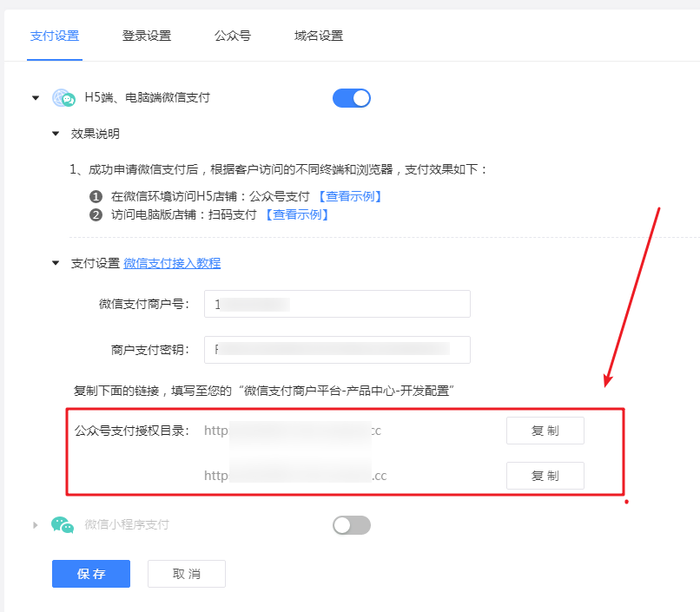Image resolution: width=700 pixels, height=612 pixels.
Task: Click the 商户支付密钥 input field
Action: point(337,350)
